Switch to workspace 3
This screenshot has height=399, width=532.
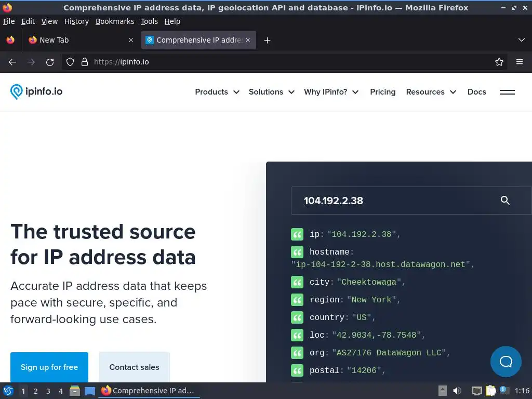[x=48, y=391]
